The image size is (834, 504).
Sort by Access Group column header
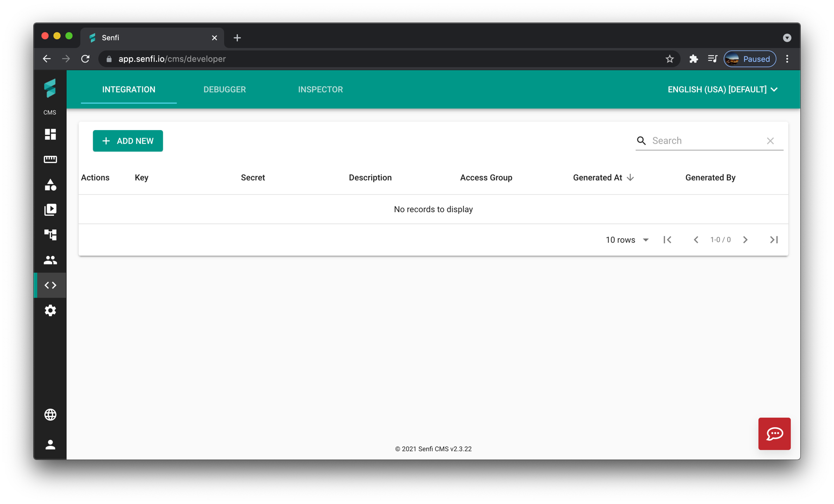click(486, 178)
